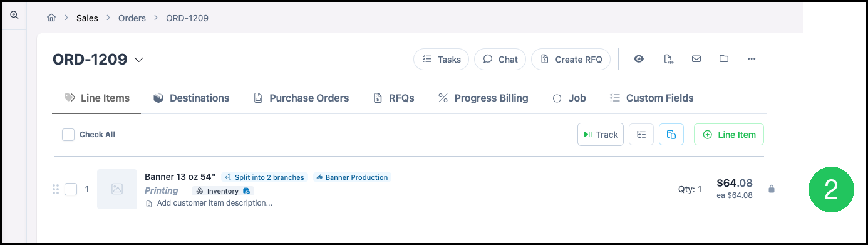
Task: Go to home via breadcrumb house icon
Action: (x=51, y=18)
